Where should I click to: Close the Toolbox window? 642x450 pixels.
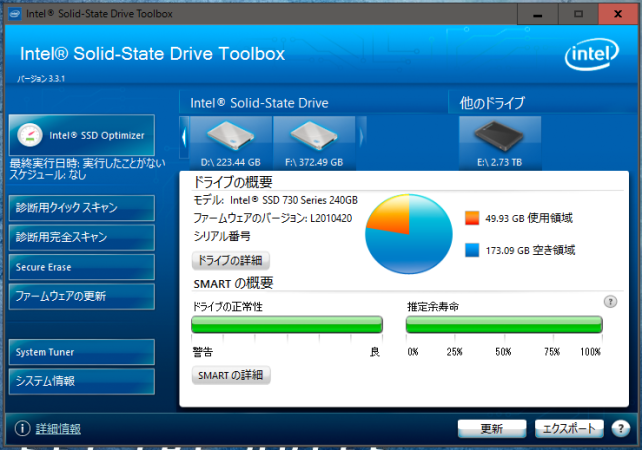coord(618,14)
